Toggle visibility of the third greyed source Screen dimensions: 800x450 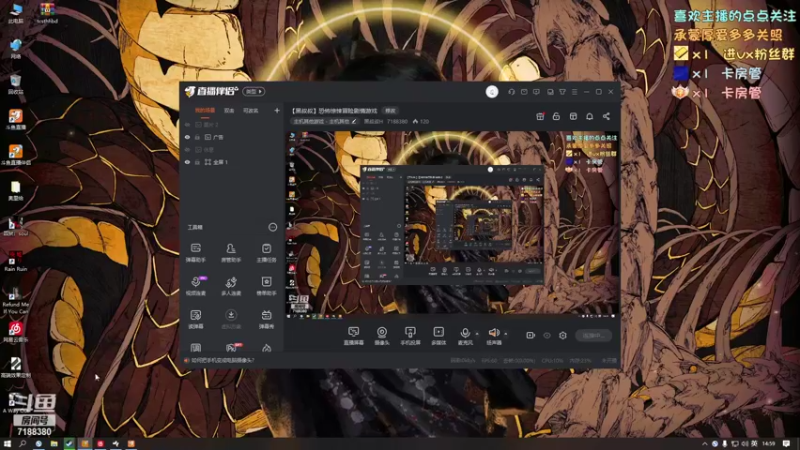[x=187, y=149]
